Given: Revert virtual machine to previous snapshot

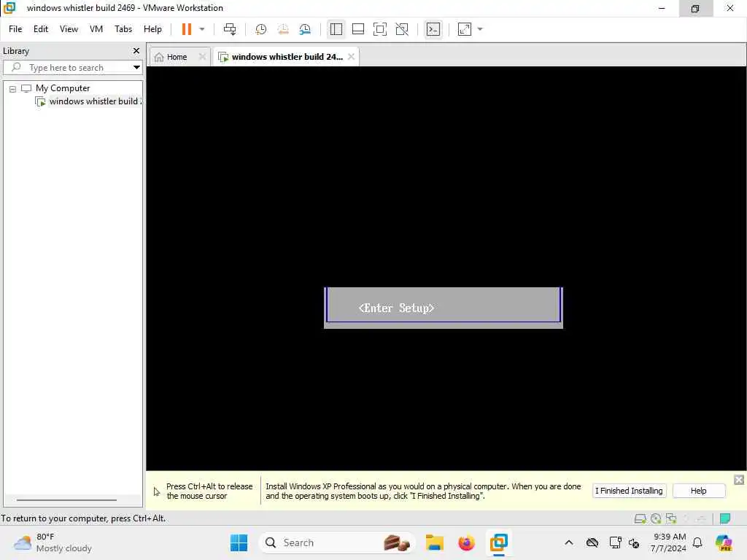Looking at the screenshot, I should [283, 29].
